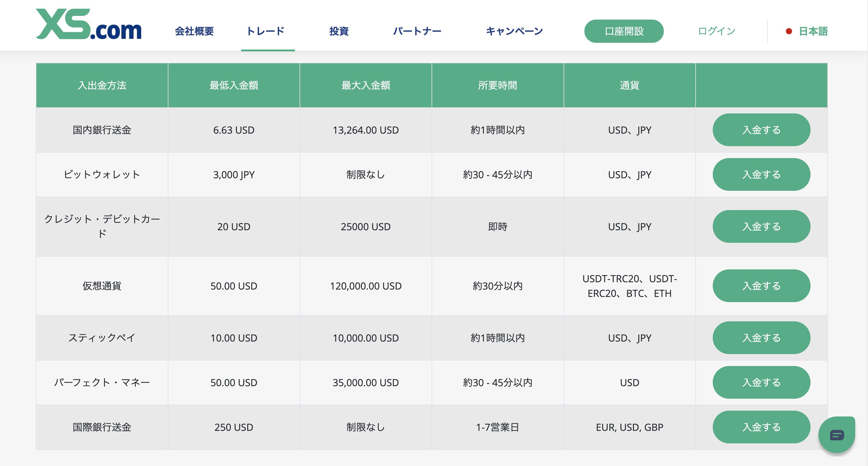Click the 入出金方法 column header
Screen dimensions: 868x466
pos(102,85)
